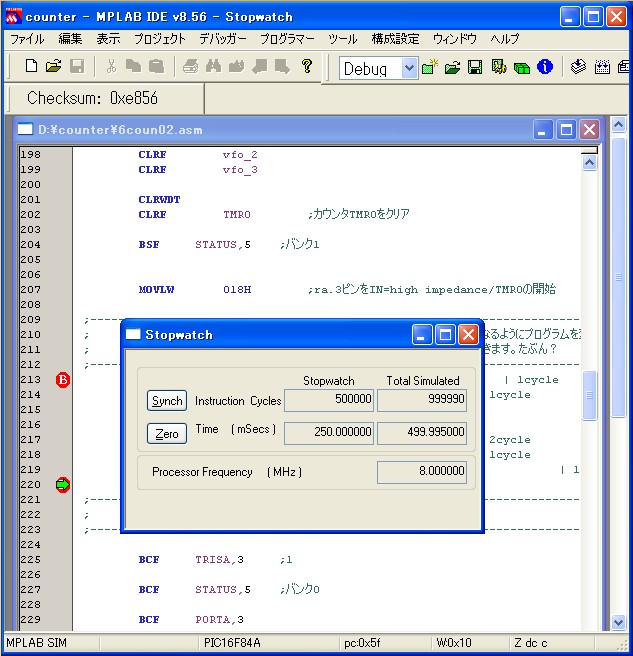Click the Synch button in Stopwatch
This screenshot has height=656, width=633.
pyautogui.click(x=167, y=401)
